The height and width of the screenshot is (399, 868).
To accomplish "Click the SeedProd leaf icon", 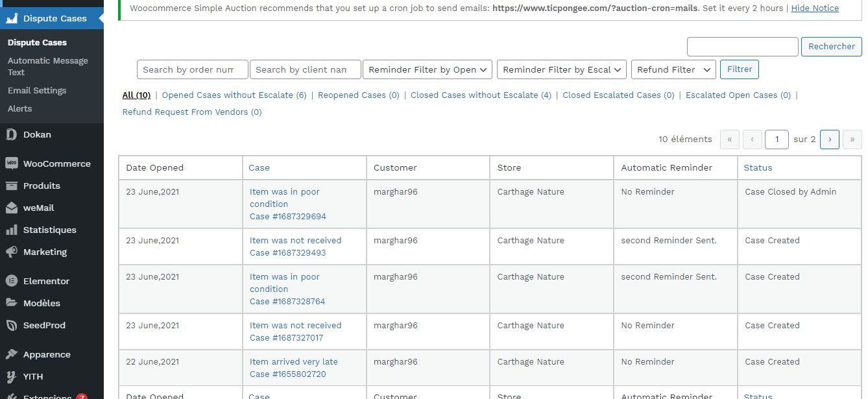I will (x=11, y=325).
